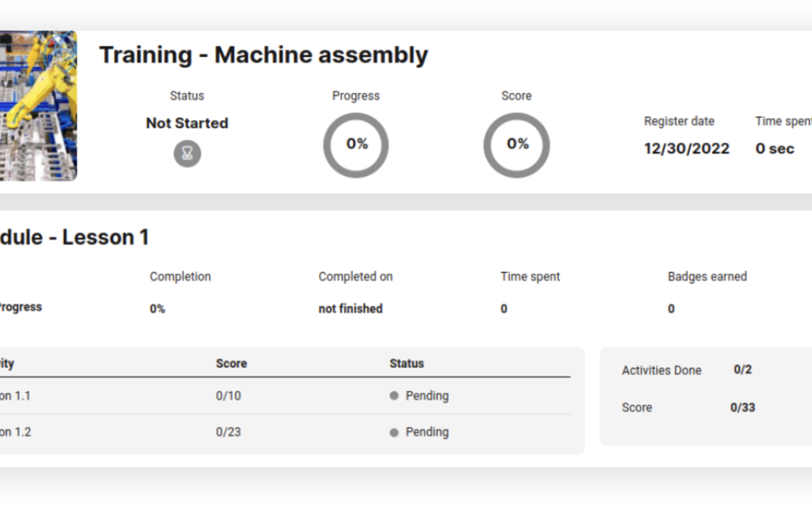Click the Pending status dot for the 0/23 row
This screenshot has height=505, width=812.
tap(394, 433)
